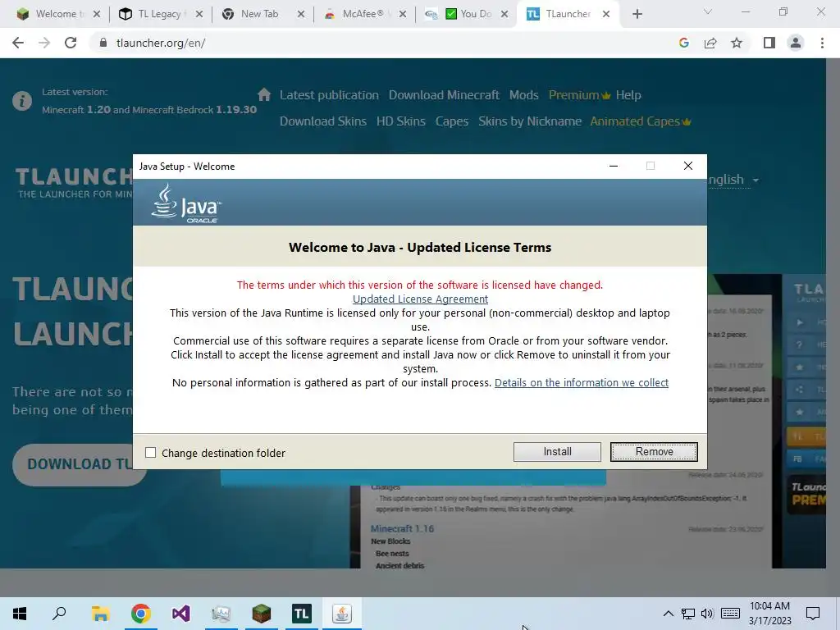The image size is (840, 630).
Task: Click Remove in Java Setup dialog
Action: [654, 452]
